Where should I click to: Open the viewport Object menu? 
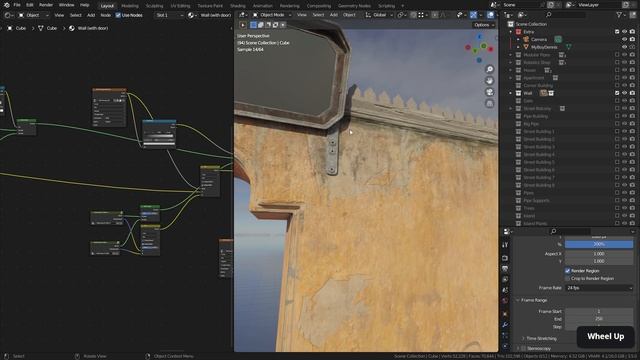point(349,15)
